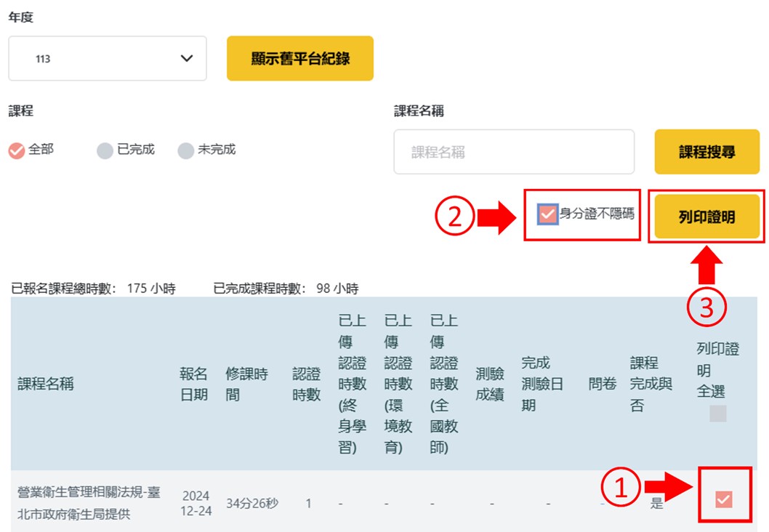This screenshot has height=532, width=769.
Task: Check the 列印證明全選 header checkbox
Action: click(717, 414)
